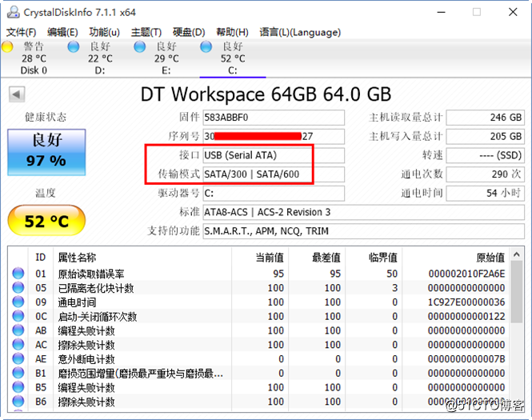Click the 属性名称 column header
This screenshot has height=420, width=532.
142,258
